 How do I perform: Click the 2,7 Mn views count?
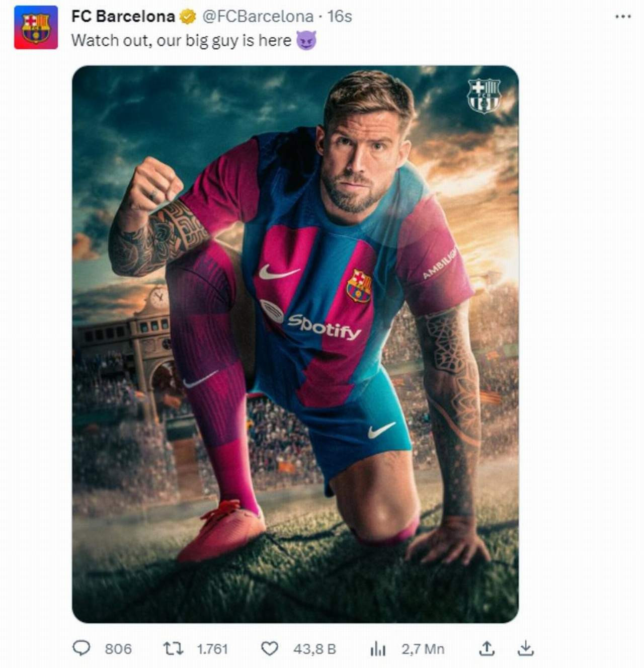click(x=423, y=649)
